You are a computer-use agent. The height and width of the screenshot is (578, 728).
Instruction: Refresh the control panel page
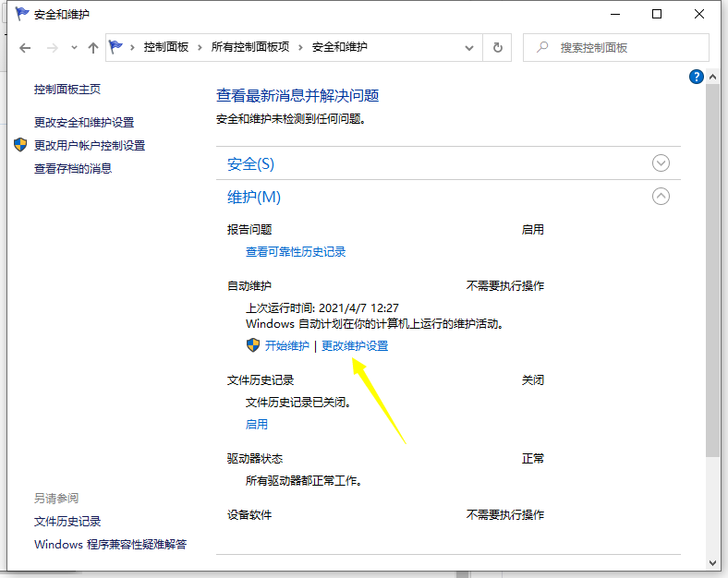click(498, 47)
